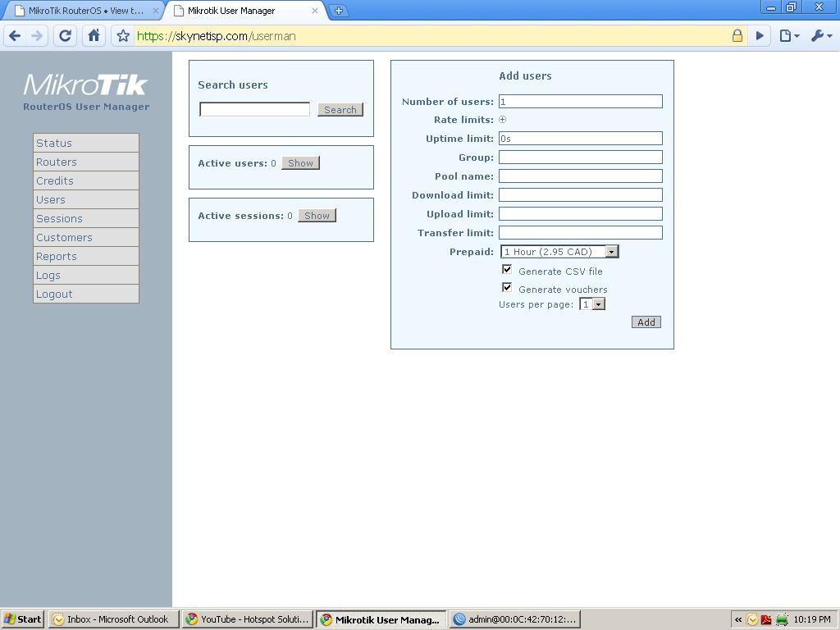Expand Rate limits with the plus icon
The width and height of the screenshot is (840, 630).
(x=503, y=120)
